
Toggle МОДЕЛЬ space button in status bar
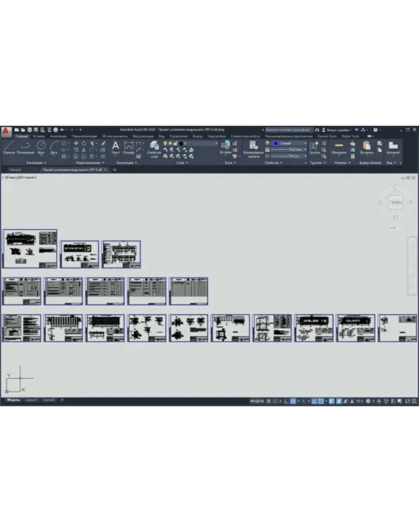[256, 401]
